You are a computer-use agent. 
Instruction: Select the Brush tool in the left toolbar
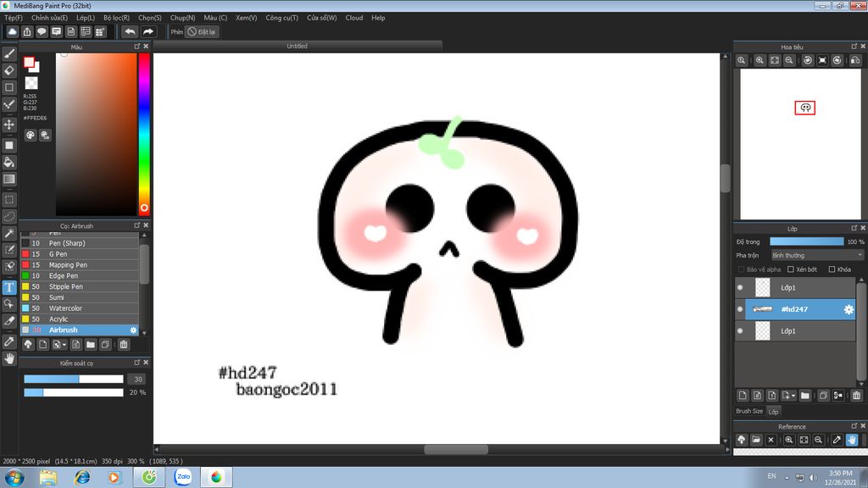[9, 53]
